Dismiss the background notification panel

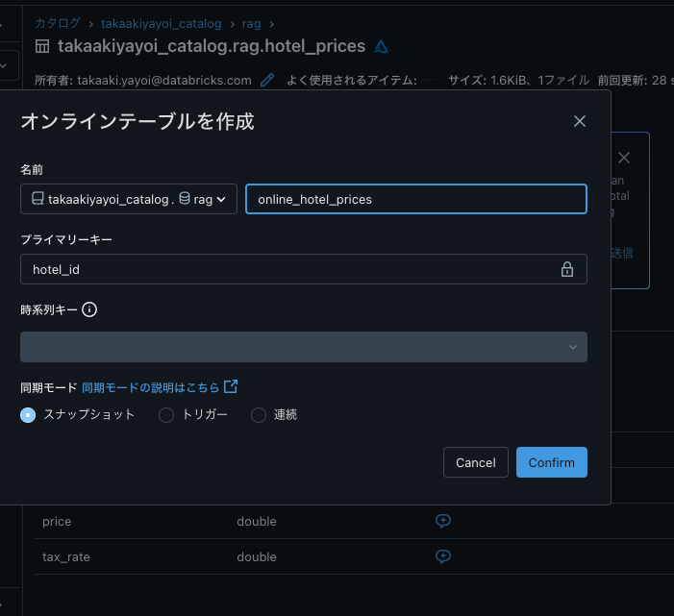click(624, 158)
